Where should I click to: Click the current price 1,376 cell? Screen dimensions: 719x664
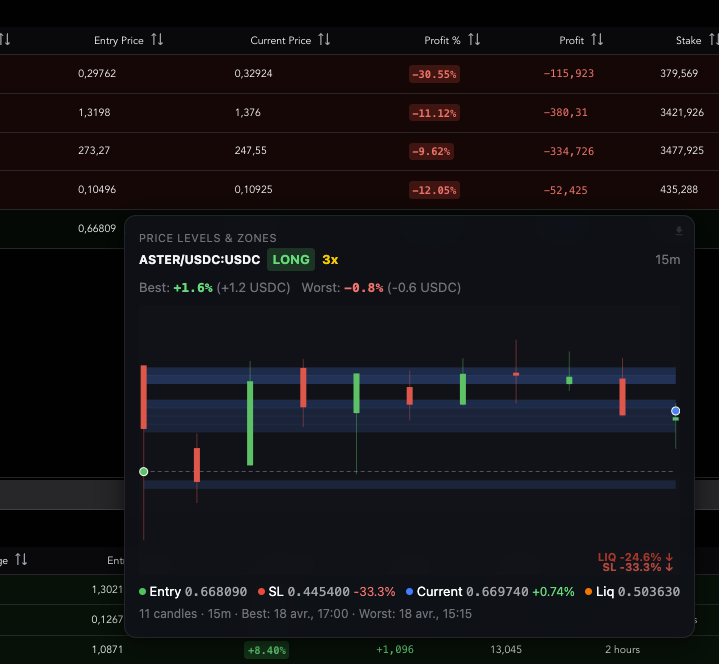[x=248, y=112]
